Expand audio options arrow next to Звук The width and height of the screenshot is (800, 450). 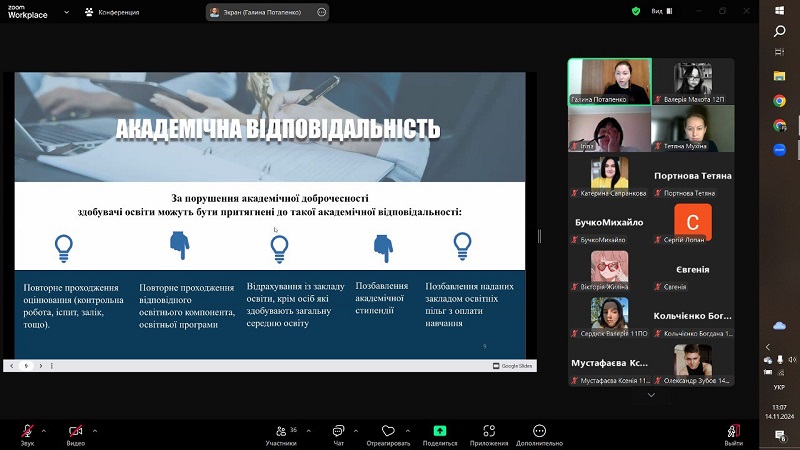pyautogui.click(x=44, y=431)
